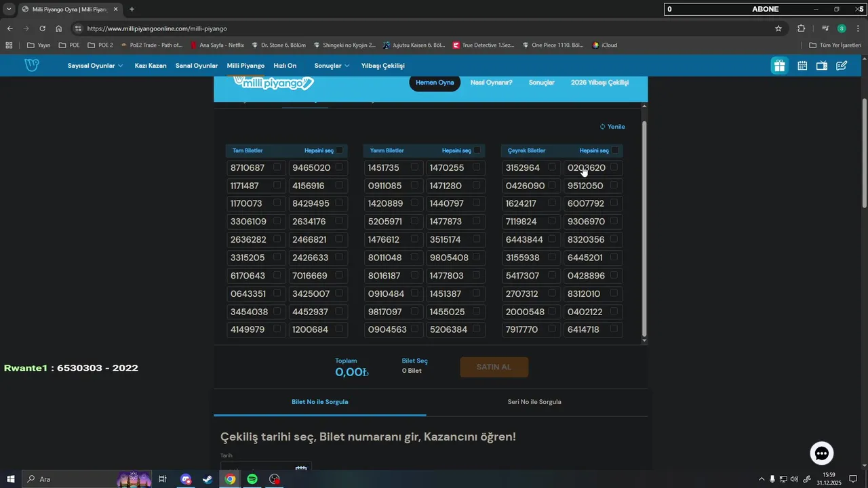This screenshot has height=488, width=868.
Task: Click the ticket list scrollbar
Action: 644,230
